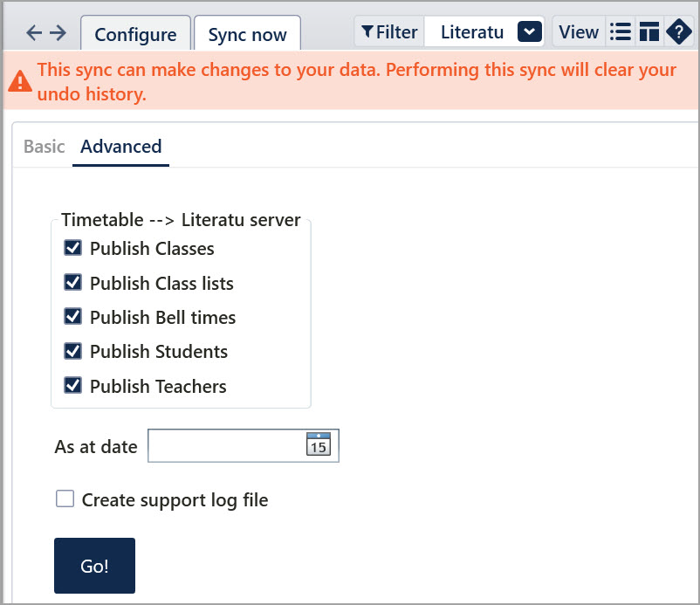Select the Sync now tab
Screen dimensions: 700x605
247,35
